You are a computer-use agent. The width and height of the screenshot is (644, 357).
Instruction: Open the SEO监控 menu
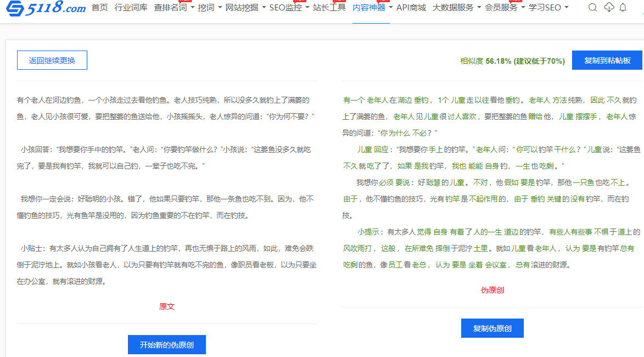tap(289, 8)
